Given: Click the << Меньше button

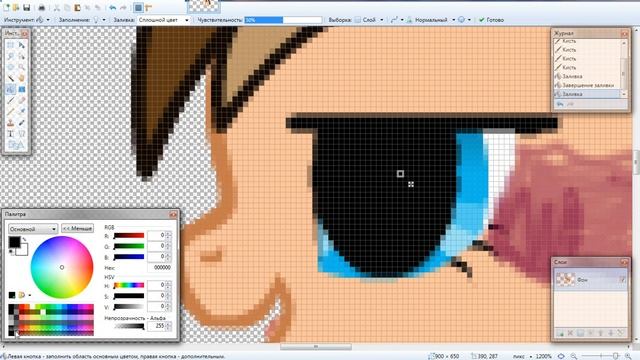Looking at the screenshot, I should click(x=77, y=228).
